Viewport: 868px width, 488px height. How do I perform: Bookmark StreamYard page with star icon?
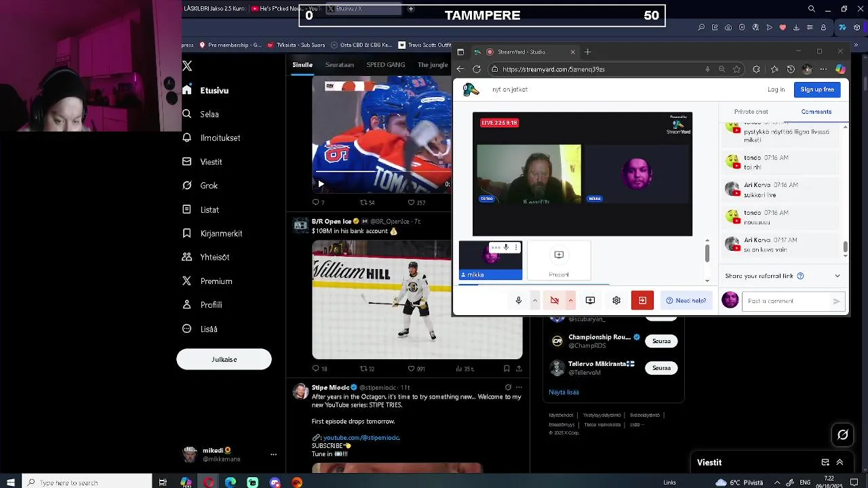[737, 69]
